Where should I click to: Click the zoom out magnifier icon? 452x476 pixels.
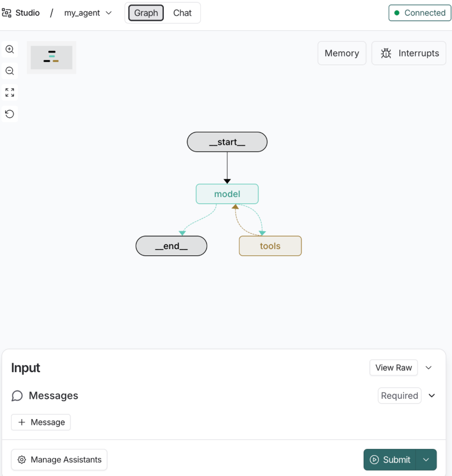pyautogui.click(x=10, y=71)
